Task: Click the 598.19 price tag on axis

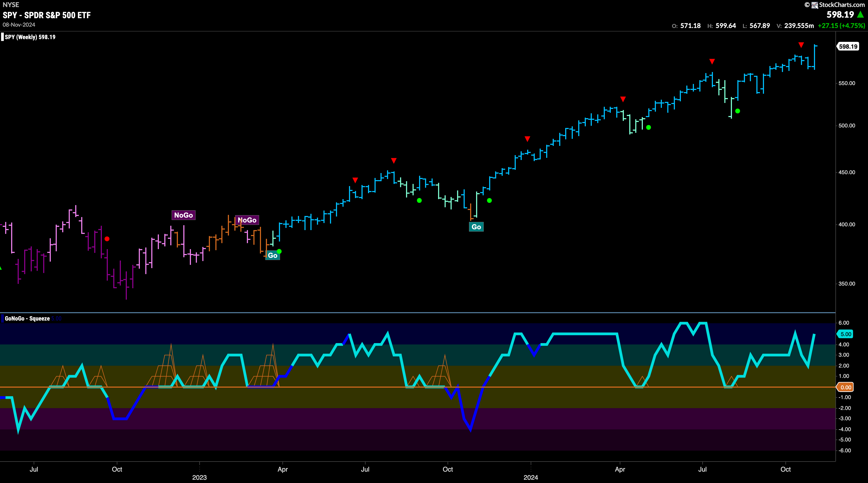Action: pyautogui.click(x=848, y=46)
